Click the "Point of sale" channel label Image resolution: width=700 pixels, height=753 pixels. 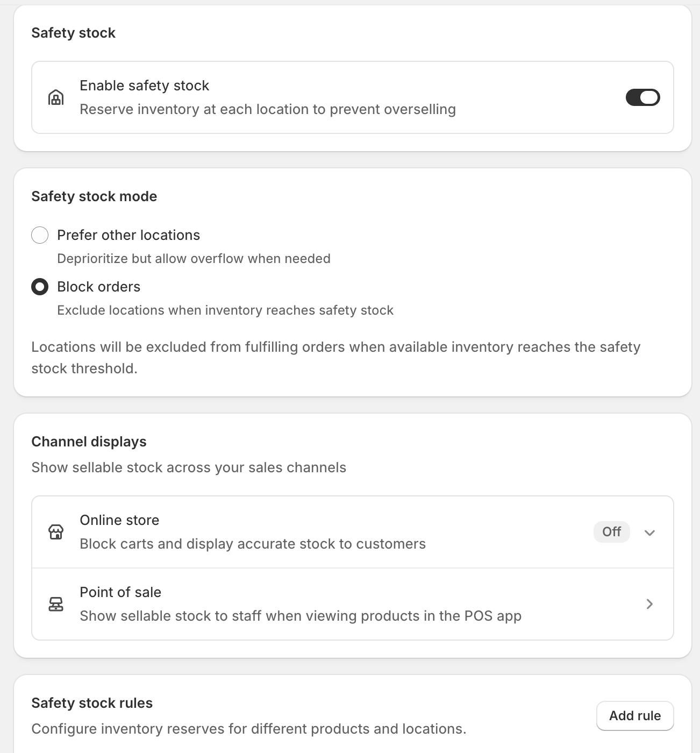coord(120,592)
